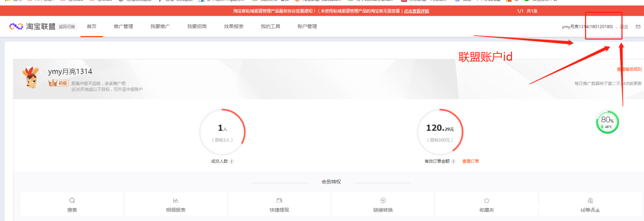Click info icon next to 成交人数
644x221 pixels.
232,161
